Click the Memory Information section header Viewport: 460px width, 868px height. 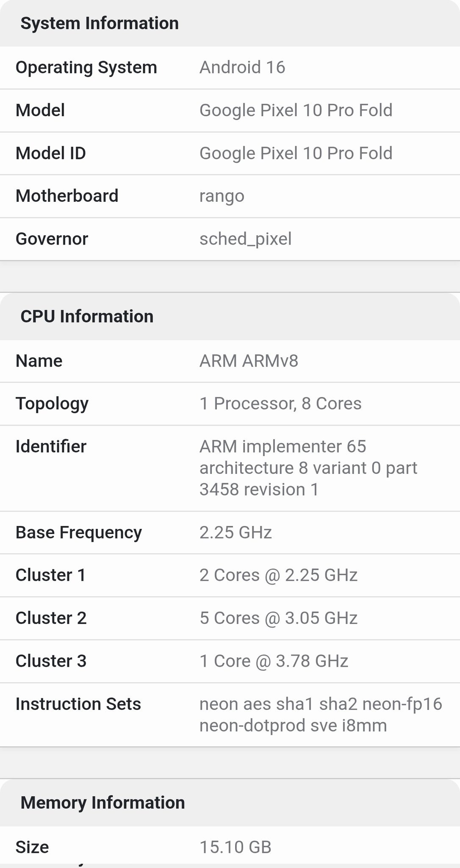[103, 803]
